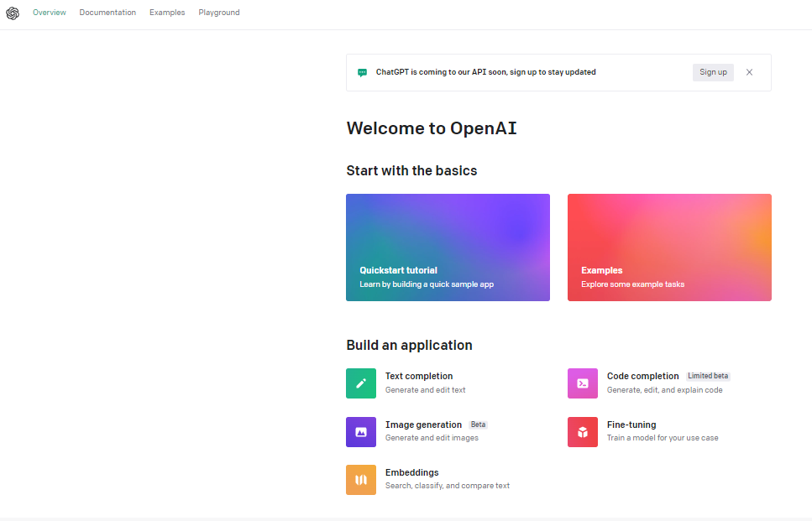Click the Beta badge beside Image generation
812x521 pixels.
[478, 425]
